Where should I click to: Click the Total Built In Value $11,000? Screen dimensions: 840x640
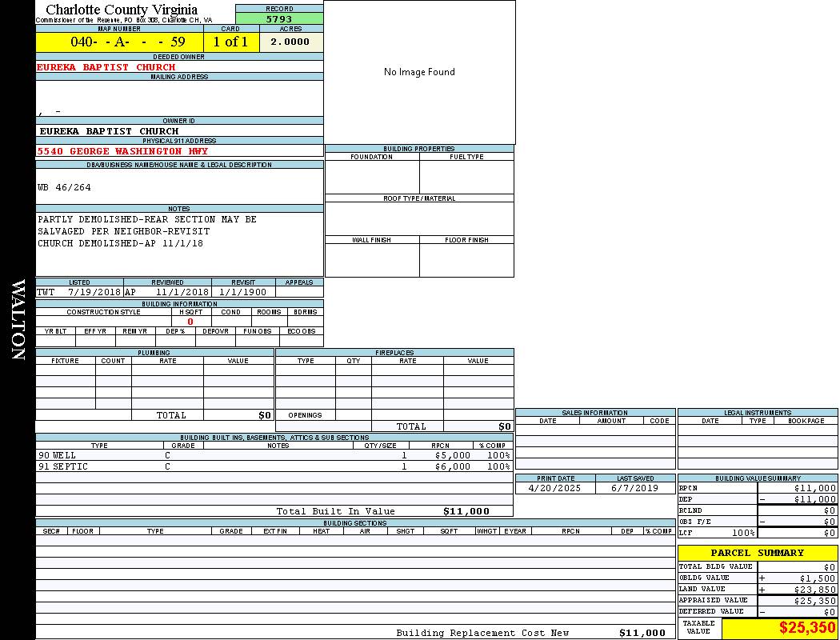466,511
